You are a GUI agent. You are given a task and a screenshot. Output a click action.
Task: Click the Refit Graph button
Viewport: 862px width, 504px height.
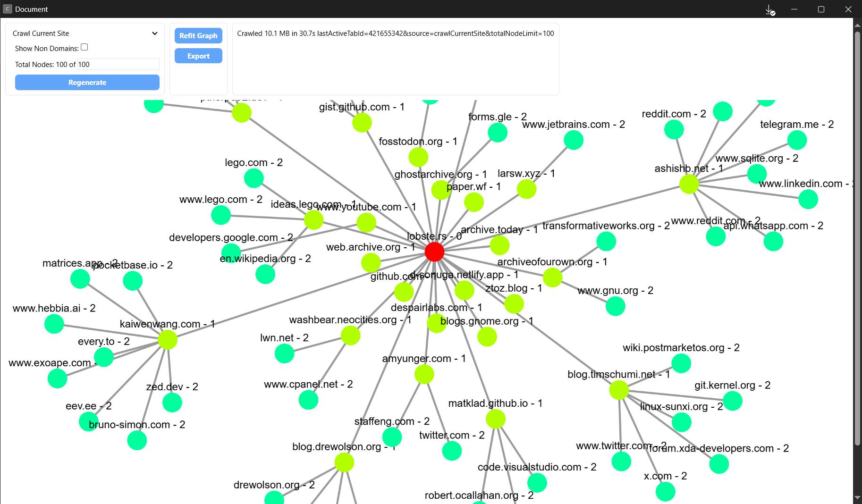198,36
